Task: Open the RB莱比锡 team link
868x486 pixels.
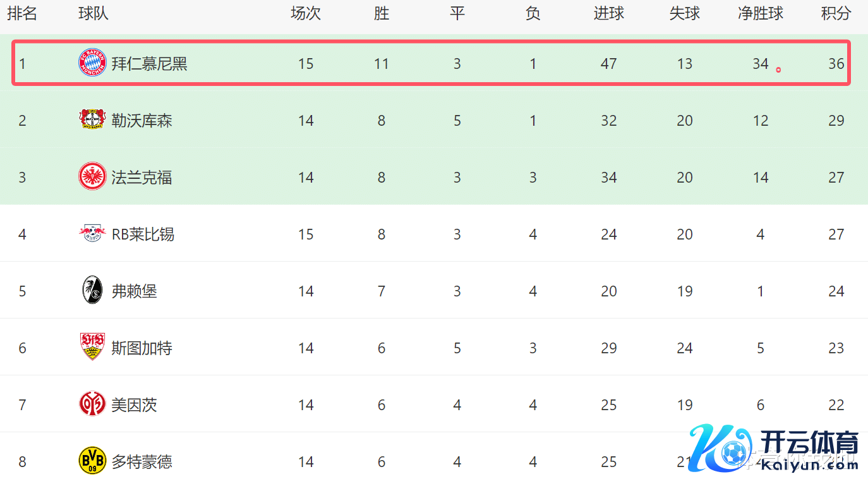Action: coord(143,234)
